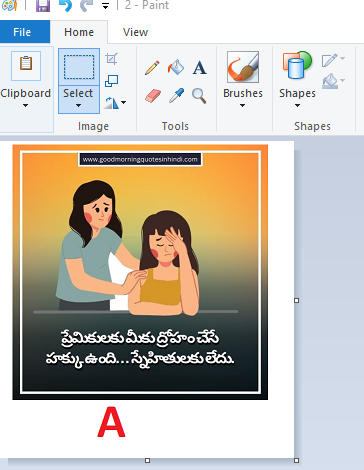Expand the Brushes dropdown

[243, 80]
